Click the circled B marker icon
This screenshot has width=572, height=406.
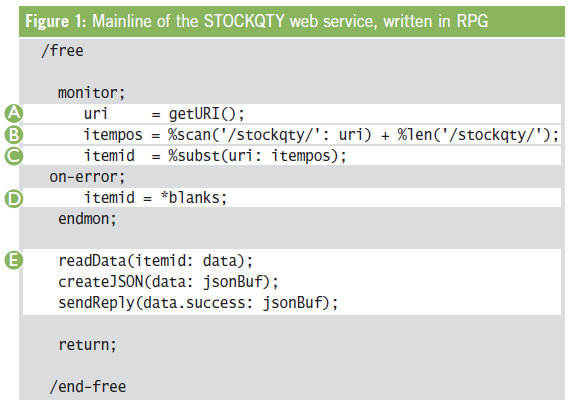point(14,134)
